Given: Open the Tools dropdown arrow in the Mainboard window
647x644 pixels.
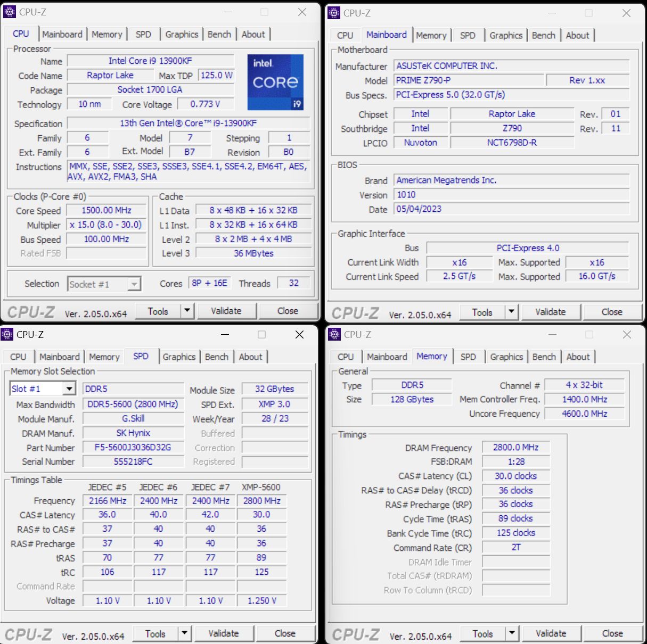Looking at the screenshot, I should pos(511,312).
